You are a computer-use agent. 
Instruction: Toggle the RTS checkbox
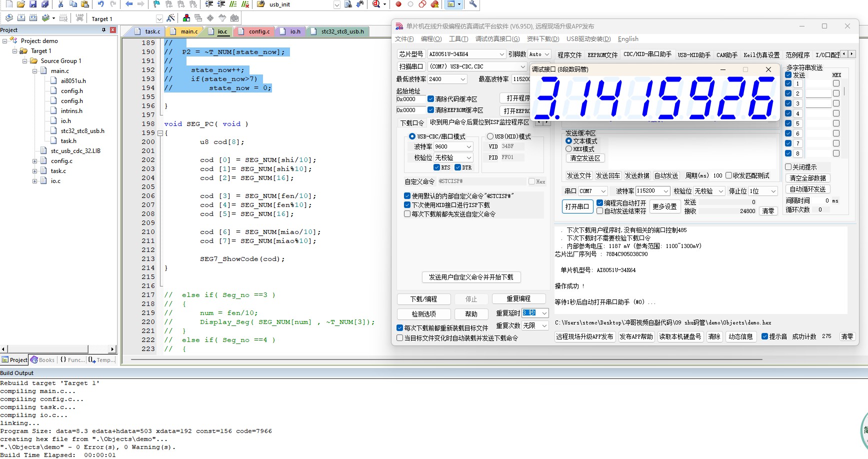[x=436, y=167]
